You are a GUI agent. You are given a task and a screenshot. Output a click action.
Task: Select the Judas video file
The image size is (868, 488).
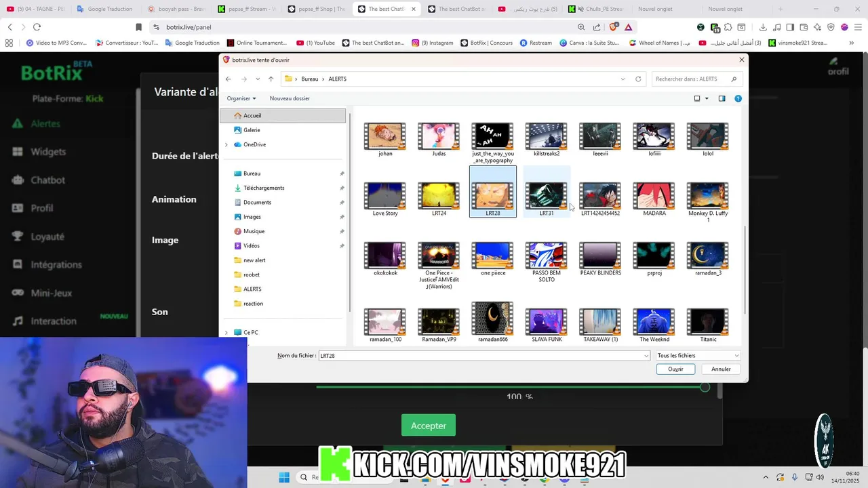[x=439, y=140]
